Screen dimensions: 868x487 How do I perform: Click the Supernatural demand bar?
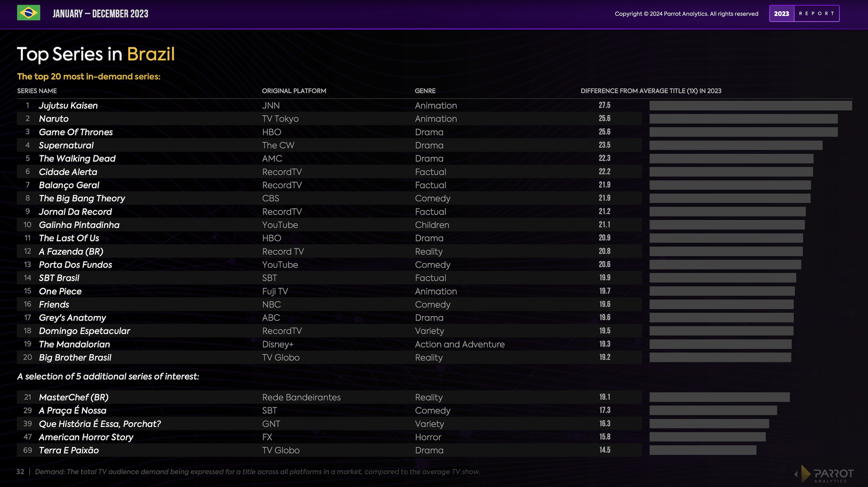[736, 146]
